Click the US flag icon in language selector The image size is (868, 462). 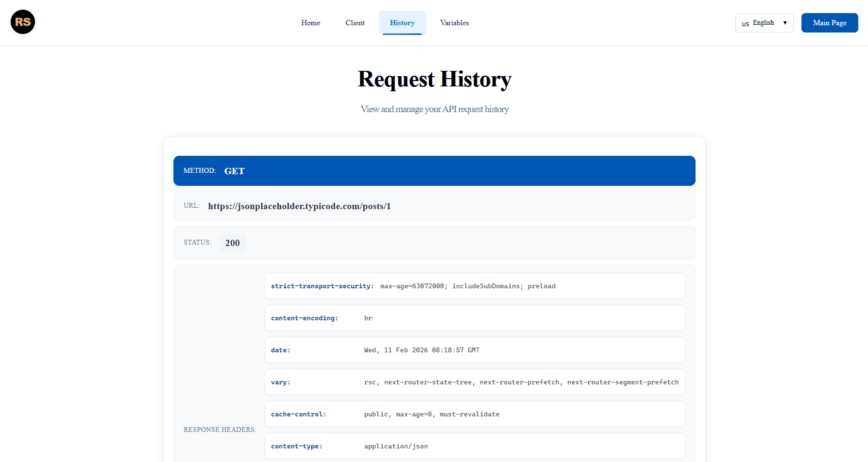745,23
